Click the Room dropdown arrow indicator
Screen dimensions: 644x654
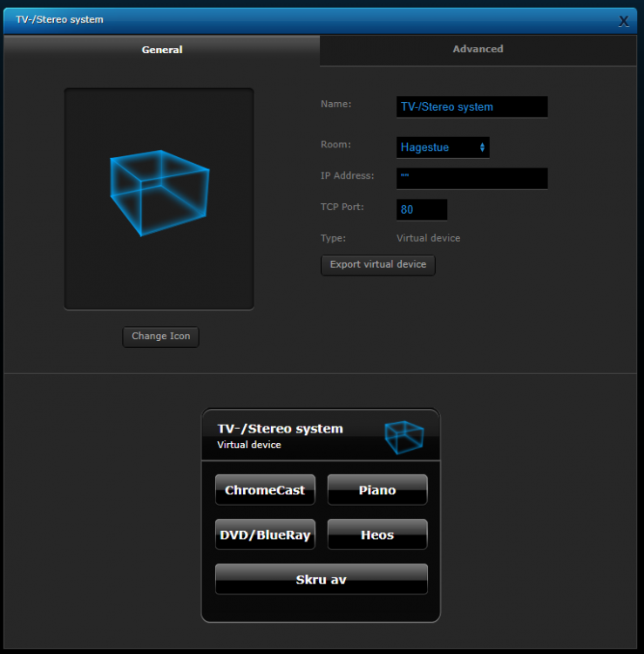pos(482,147)
